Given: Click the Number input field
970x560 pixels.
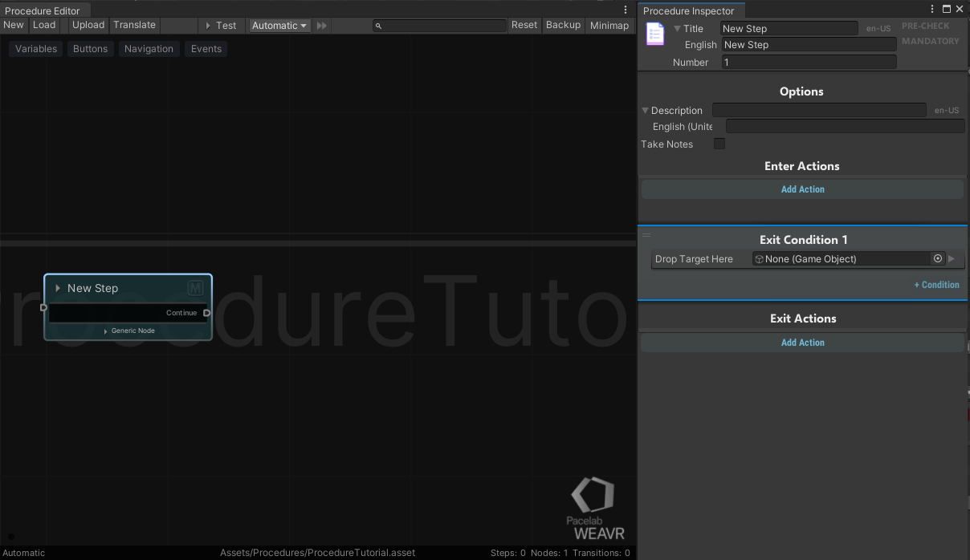Looking at the screenshot, I should (809, 62).
